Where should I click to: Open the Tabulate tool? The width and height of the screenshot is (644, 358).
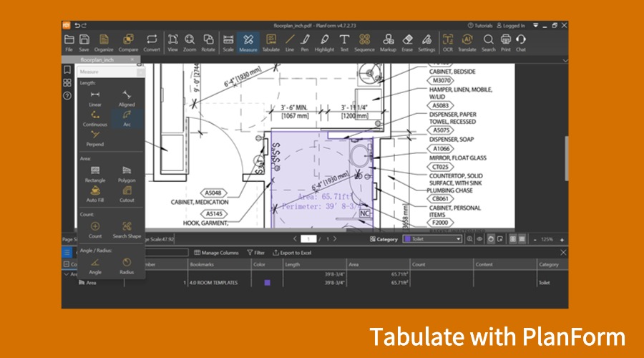271,43
